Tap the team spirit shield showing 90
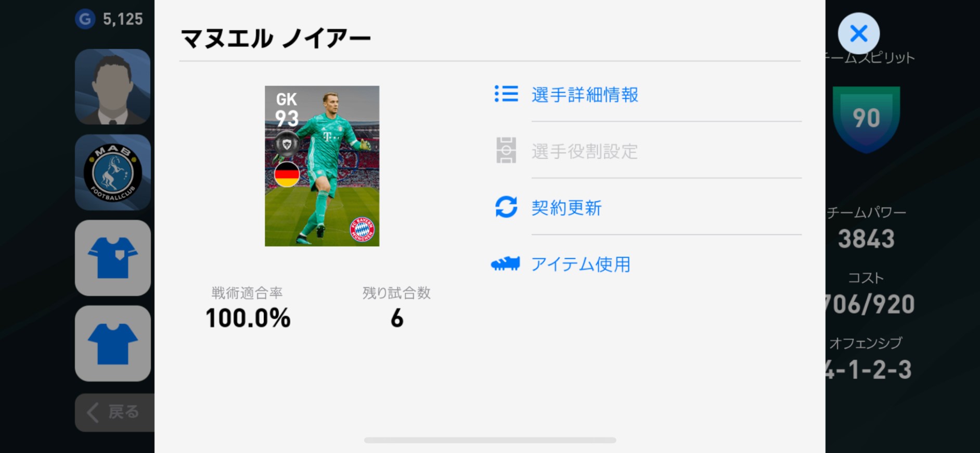 (866, 119)
